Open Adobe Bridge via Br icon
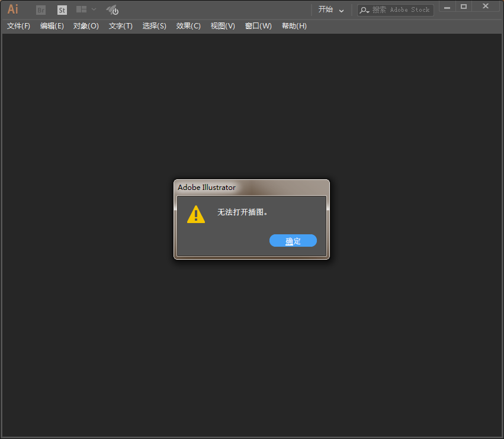This screenshot has width=504, height=439. [x=41, y=10]
